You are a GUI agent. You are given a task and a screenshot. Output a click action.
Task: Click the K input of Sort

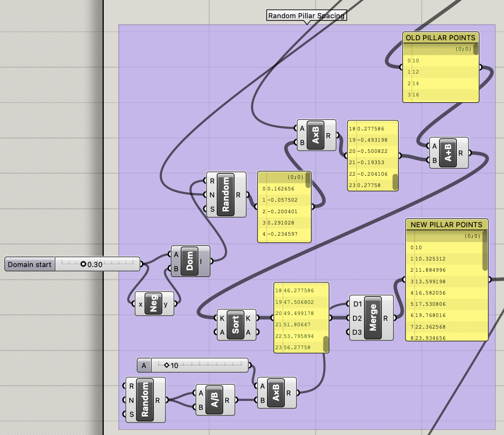pyautogui.click(x=222, y=318)
